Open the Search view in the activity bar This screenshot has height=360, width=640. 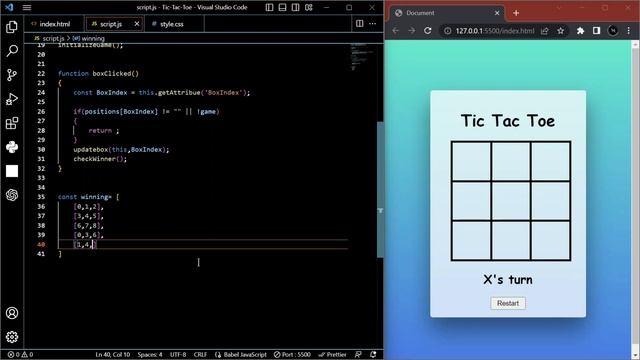(12, 51)
